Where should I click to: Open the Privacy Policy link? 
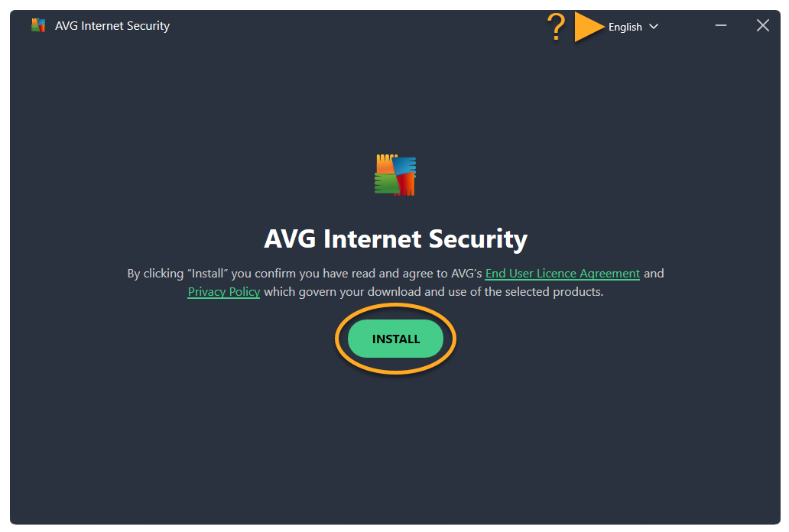224,292
